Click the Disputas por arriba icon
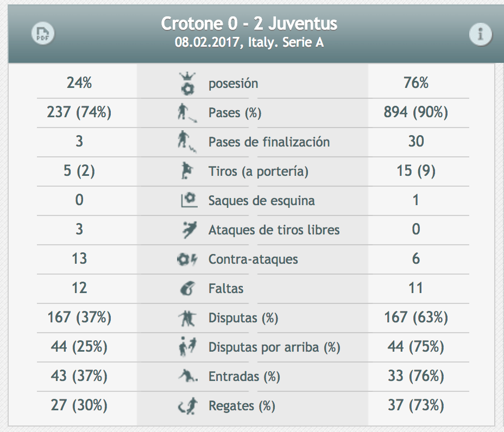Viewport: 504px width, 432px height. 187,347
